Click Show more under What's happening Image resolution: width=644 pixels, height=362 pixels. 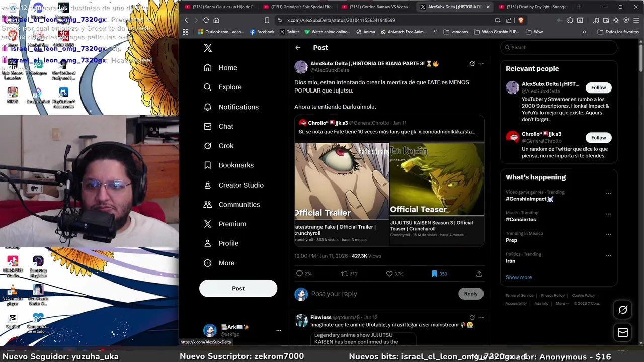tap(519, 277)
